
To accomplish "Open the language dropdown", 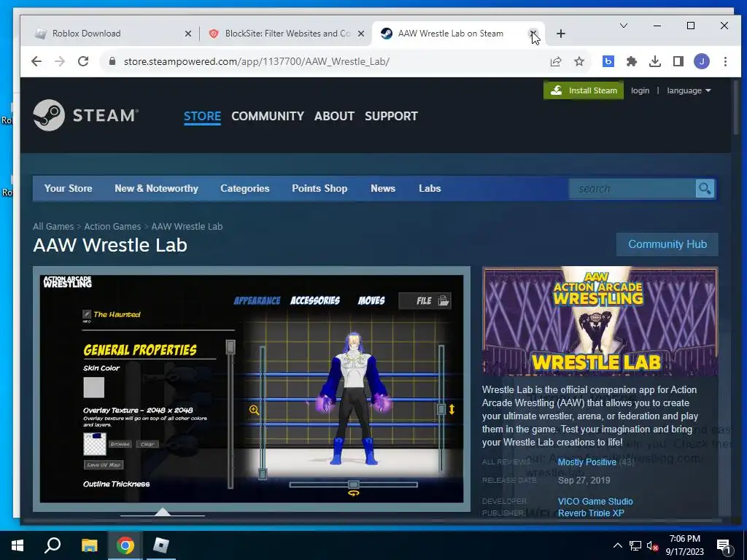I will [689, 90].
